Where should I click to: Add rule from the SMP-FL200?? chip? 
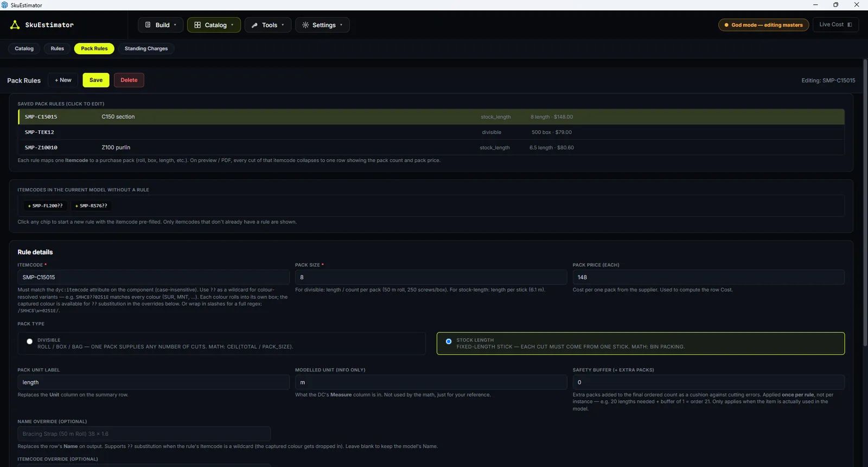click(x=46, y=206)
